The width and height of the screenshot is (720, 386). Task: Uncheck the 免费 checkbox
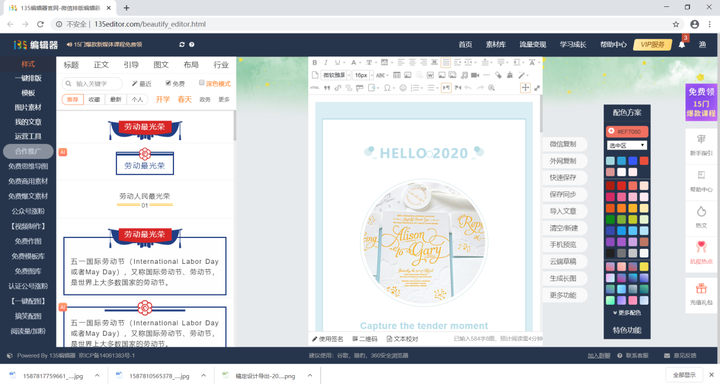click(x=168, y=83)
